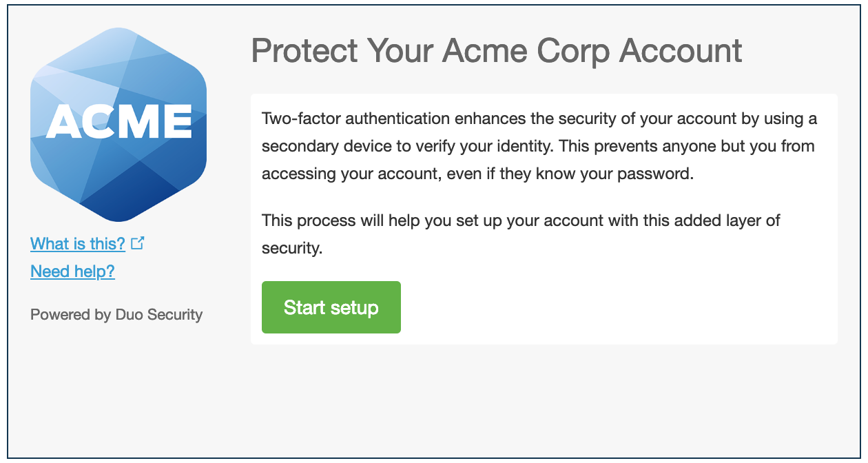Screen dimensions: 868x463
Task: Click the Duo Security attribution text
Action: pos(116,314)
